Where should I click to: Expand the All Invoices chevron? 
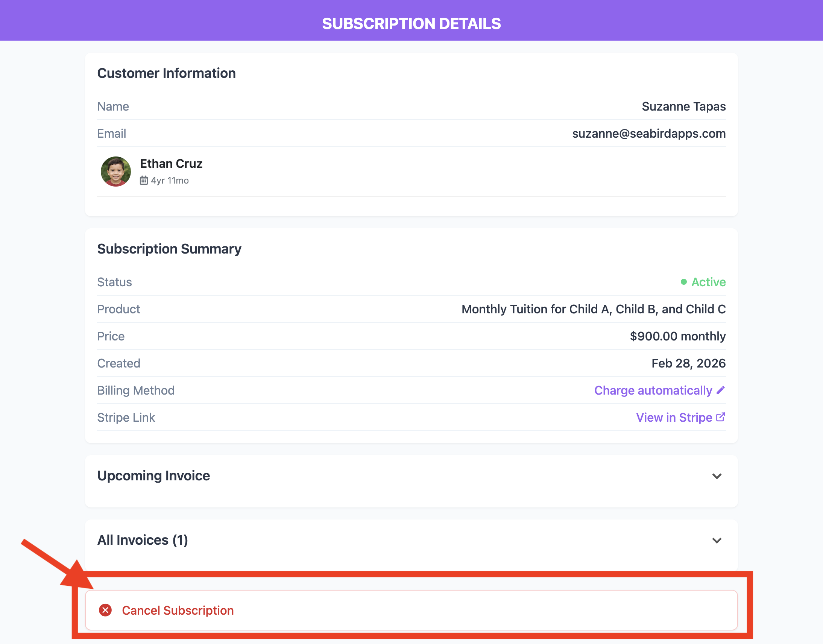717,540
